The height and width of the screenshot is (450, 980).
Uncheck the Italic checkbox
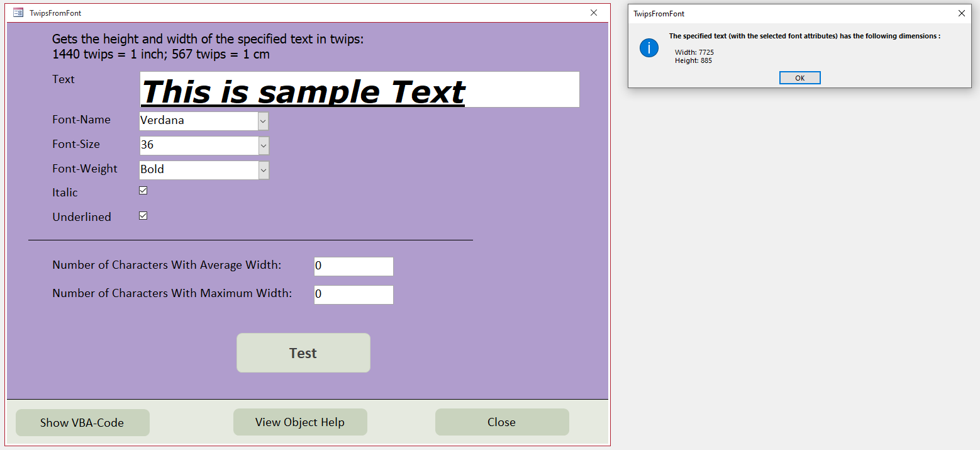click(143, 191)
